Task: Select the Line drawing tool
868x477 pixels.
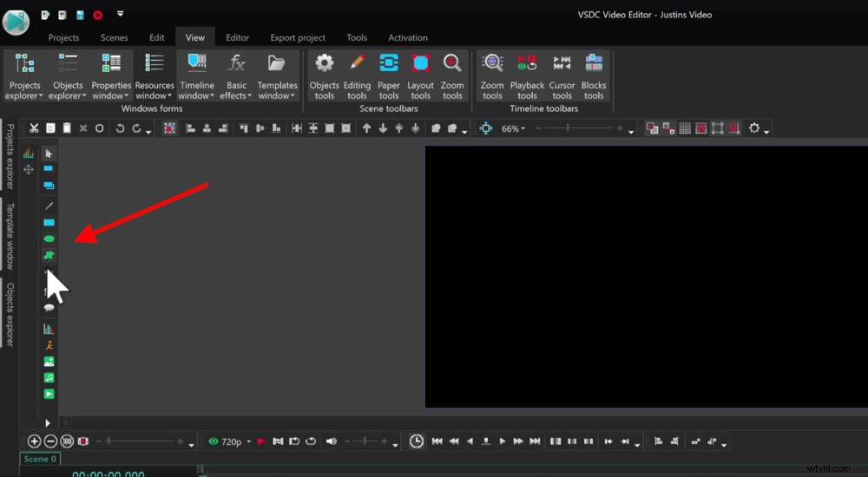Action: 49,206
